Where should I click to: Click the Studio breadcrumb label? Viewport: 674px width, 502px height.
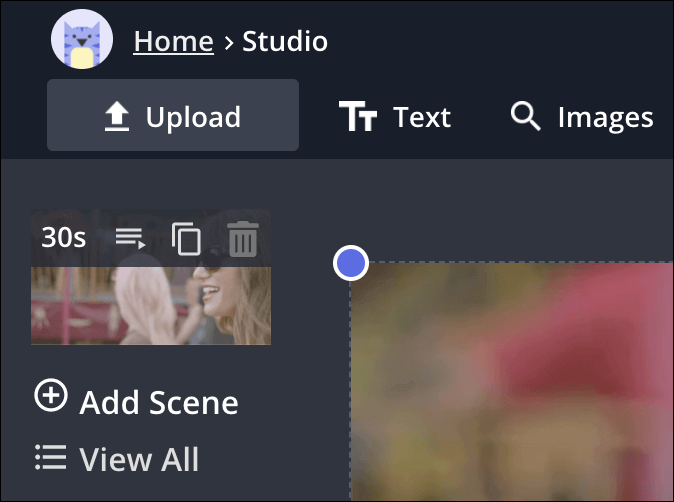tap(285, 41)
